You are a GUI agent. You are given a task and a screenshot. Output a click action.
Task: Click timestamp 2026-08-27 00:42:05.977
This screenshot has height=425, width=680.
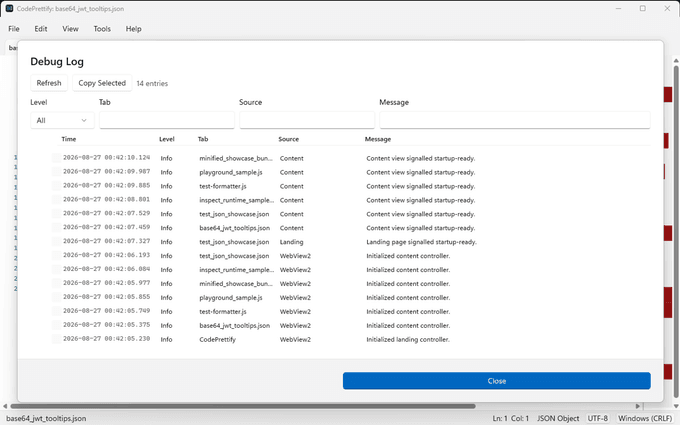point(107,283)
